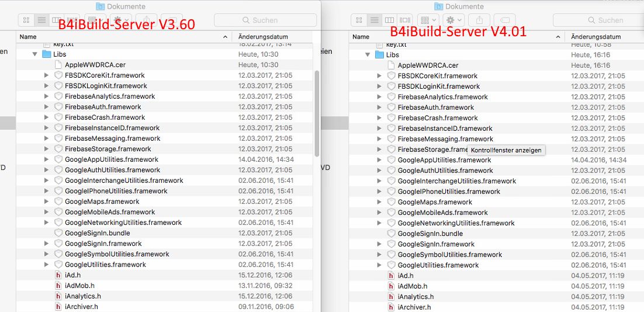The image size is (644, 312).
Task: Select GoogleSymbolUtilities.framework name in right window
Action: point(450,255)
